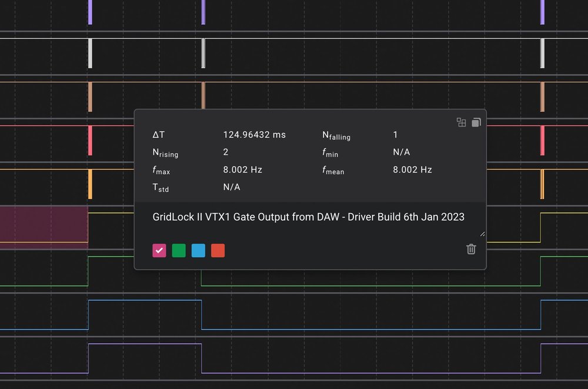Click the purple pulse on the top channel
The width and height of the screenshot is (588, 389).
[90, 12]
